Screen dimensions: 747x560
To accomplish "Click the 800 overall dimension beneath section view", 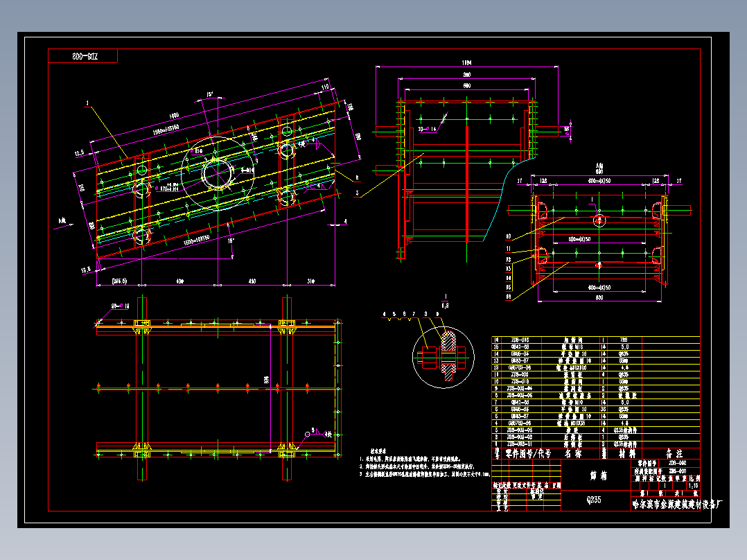I will pyautogui.click(x=599, y=297).
